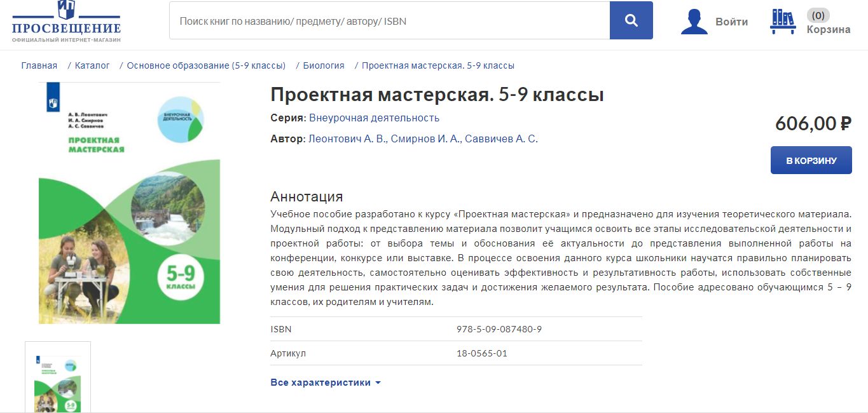Screen dimensions: 868x413
Task: Click the bookshelf cart icon
Action: tap(783, 22)
